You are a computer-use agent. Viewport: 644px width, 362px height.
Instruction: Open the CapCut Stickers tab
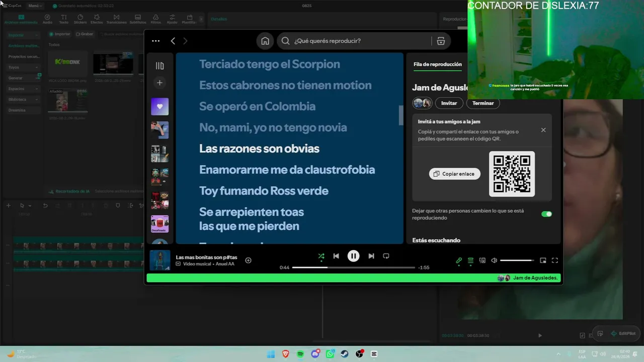[80, 19]
